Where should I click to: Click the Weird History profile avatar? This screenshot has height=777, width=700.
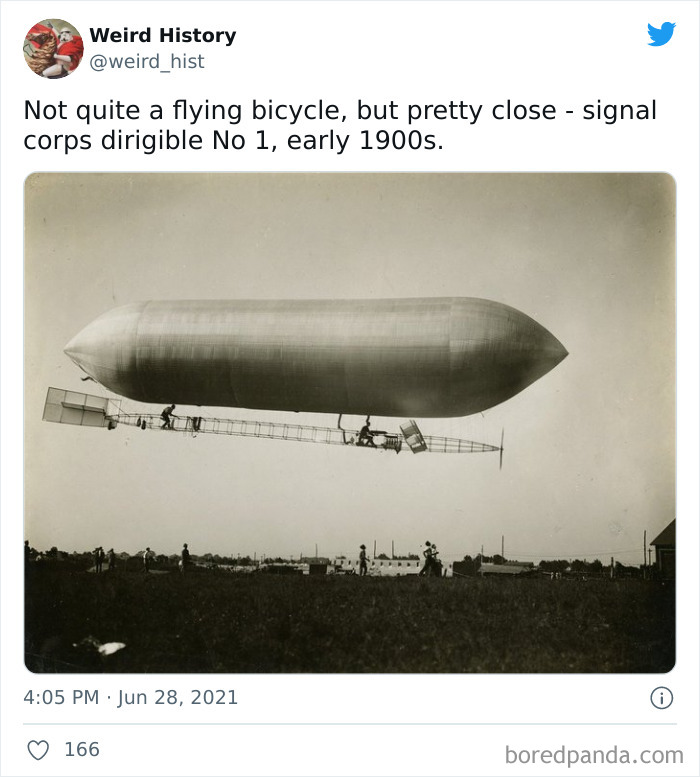54,48
